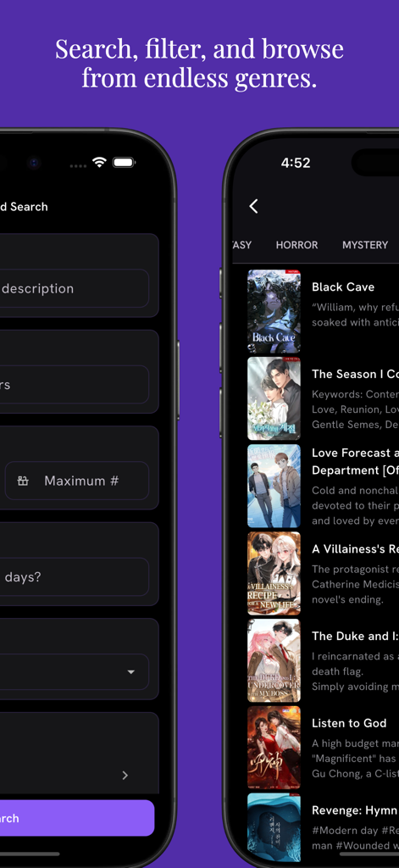Open The Season I Co... cover thumbnail
Viewport: 399px width, 868px height.
[x=274, y=398]
